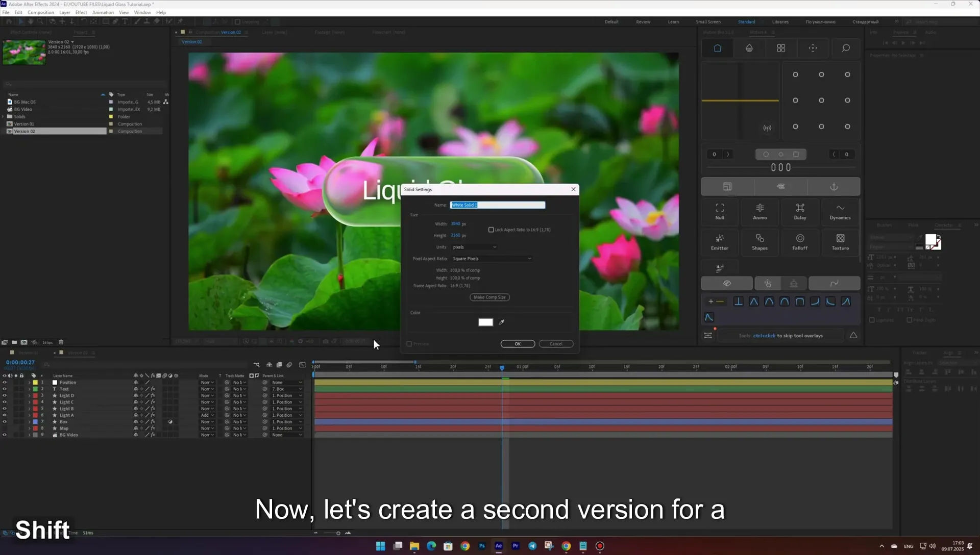Image resolution: width=980 pixels, height=555 pixels.
Task: Toggle the motion blur enable icon in timeline
Action: 289,365
